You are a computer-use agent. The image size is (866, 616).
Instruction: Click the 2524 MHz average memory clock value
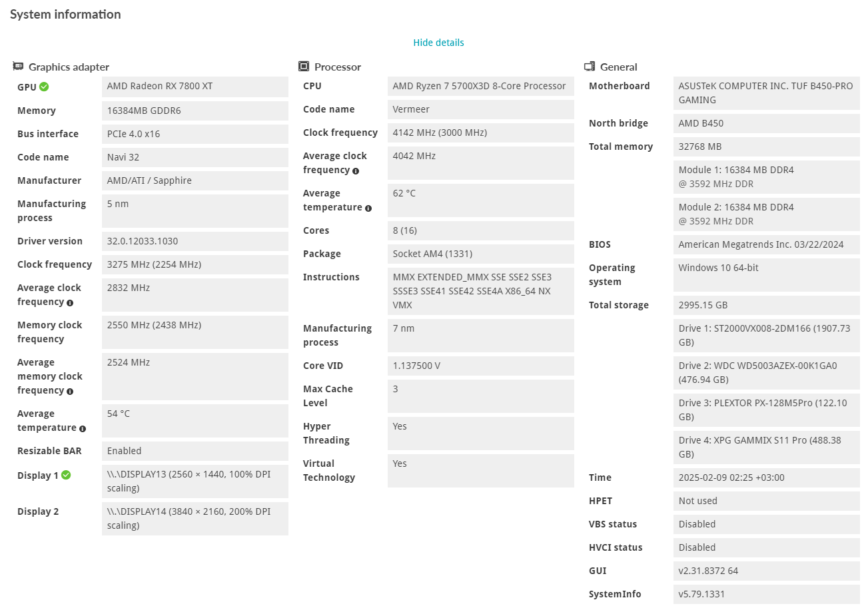click(x=195, y=376)
